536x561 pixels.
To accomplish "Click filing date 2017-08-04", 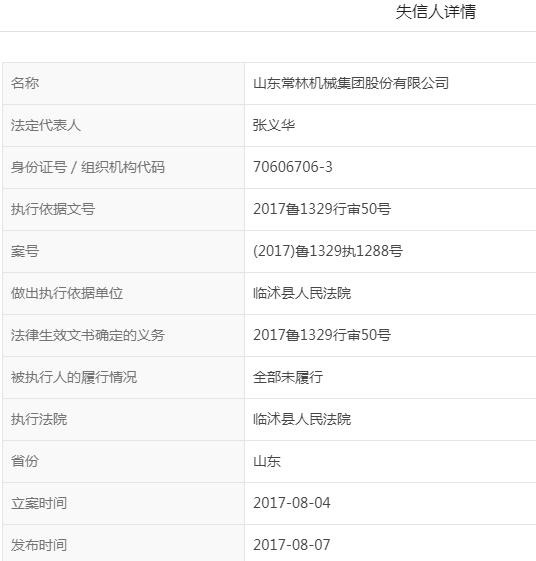I will tap(292, 503).
